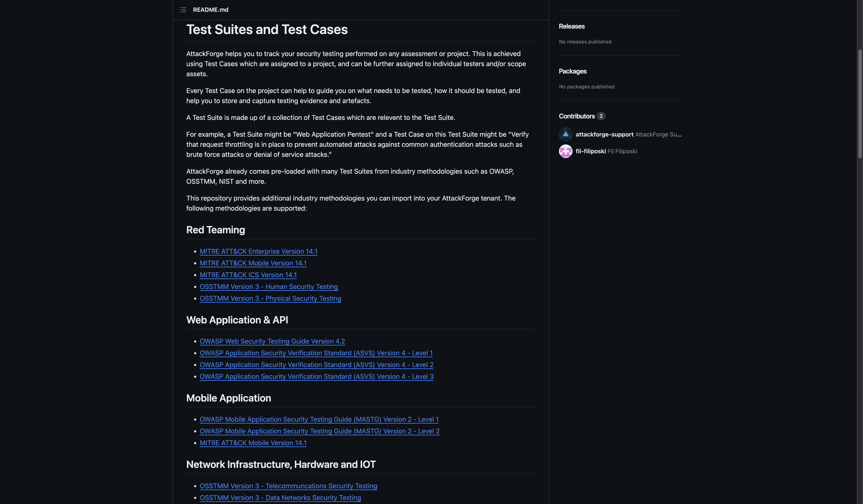Click the No releases published text

click(585, 42)
